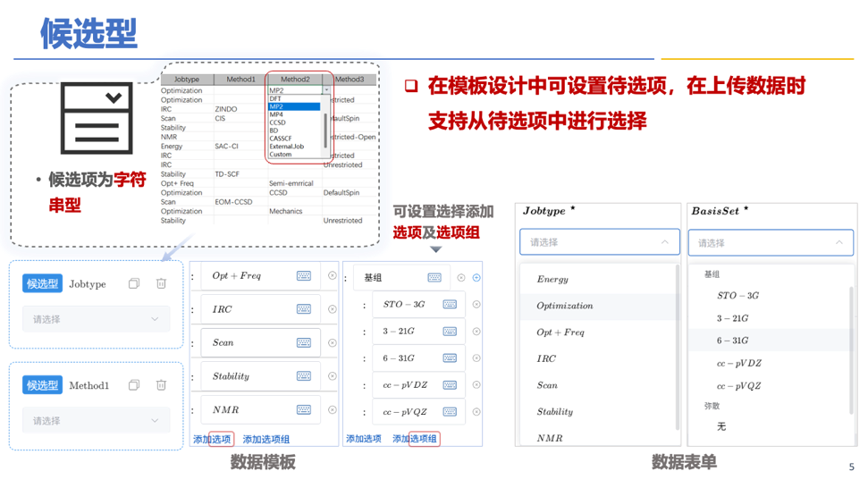Click the blue plus icon beside 基组
Viewport: 868px width, 488px height.
476,278
